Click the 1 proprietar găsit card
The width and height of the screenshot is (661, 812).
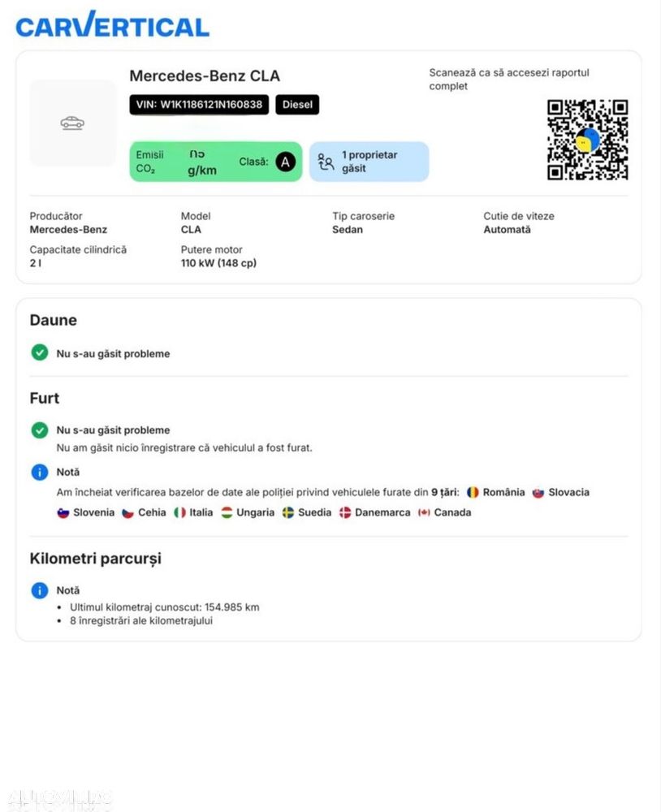[x=369, y=162]
